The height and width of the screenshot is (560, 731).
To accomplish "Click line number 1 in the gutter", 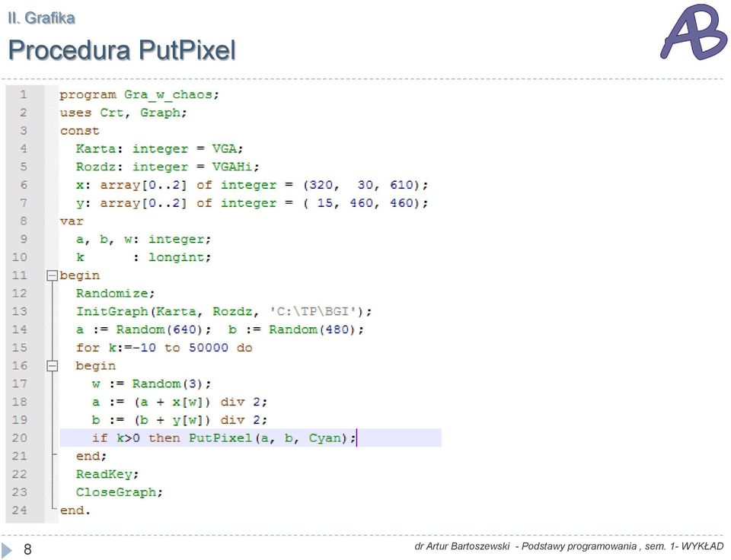I will coord(23,94).
